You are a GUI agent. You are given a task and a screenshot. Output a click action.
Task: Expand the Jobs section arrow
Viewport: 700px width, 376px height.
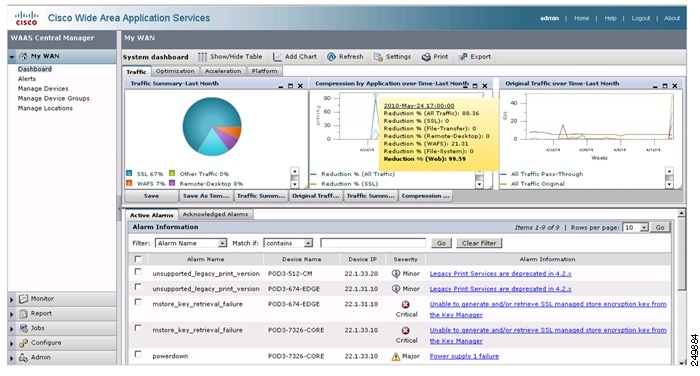(12, 329)
